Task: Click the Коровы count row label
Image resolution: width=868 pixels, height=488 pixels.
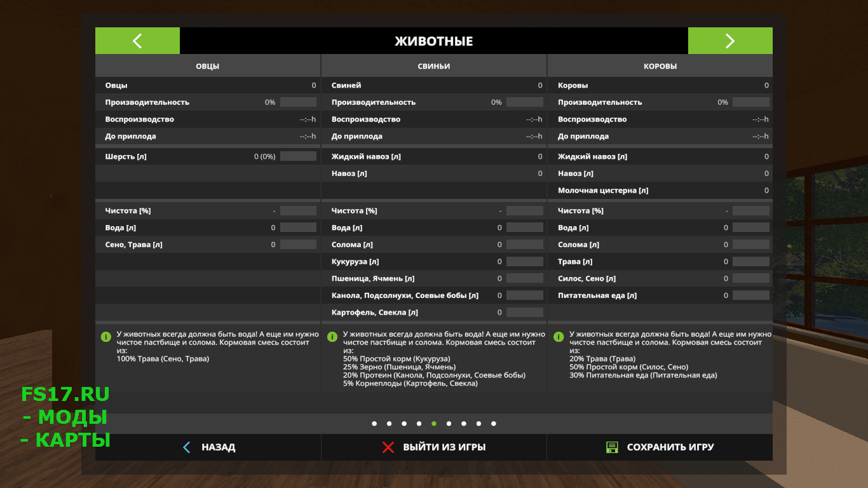Action: (573, 85)
